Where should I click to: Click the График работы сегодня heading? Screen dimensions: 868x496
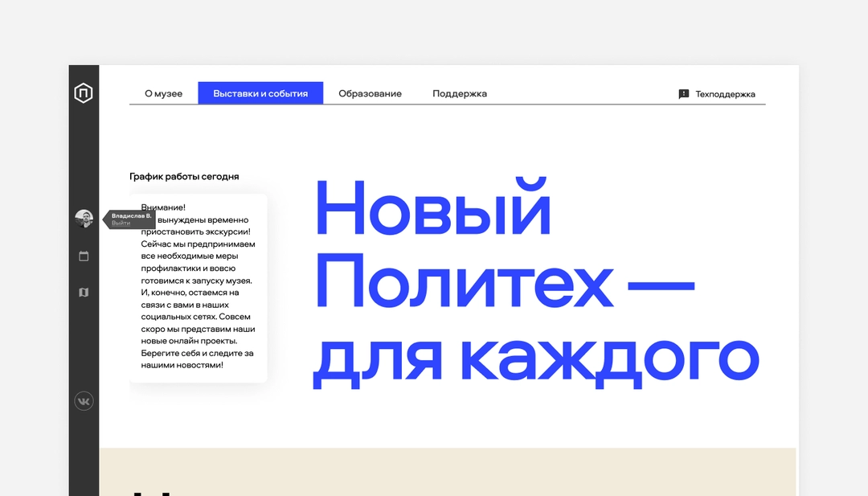[x=184, y=177]
